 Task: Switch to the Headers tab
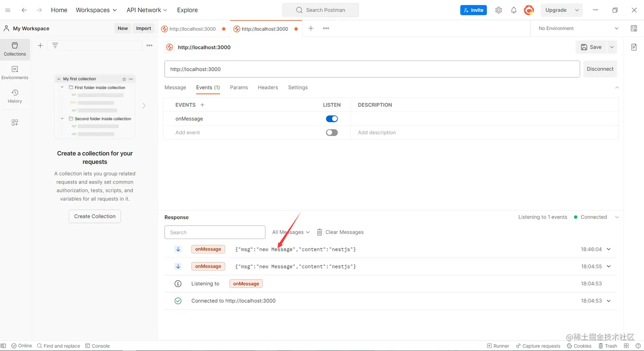[x=267, y=87]
